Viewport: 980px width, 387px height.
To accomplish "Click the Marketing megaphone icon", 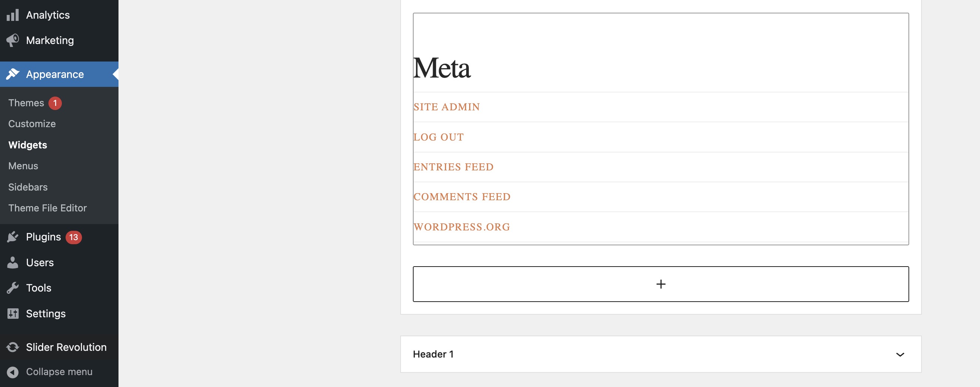I will pyautogui.click(x=13, y=40).
